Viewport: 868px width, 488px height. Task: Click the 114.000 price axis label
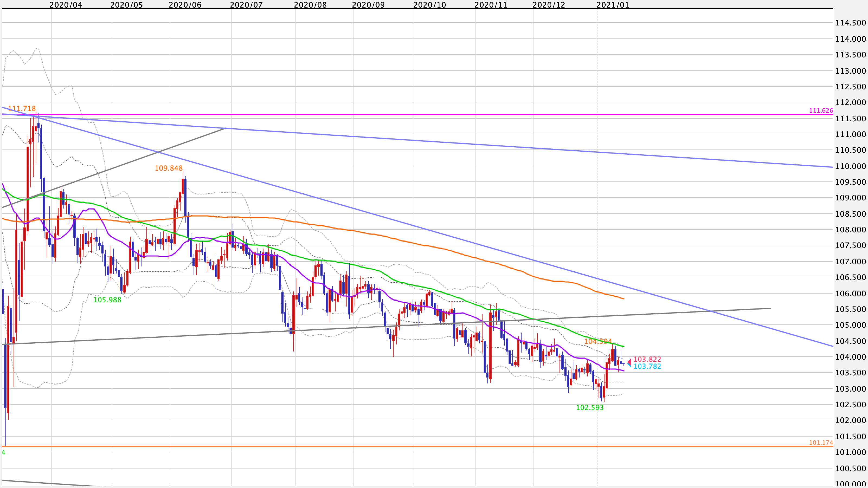coord(850,39)
